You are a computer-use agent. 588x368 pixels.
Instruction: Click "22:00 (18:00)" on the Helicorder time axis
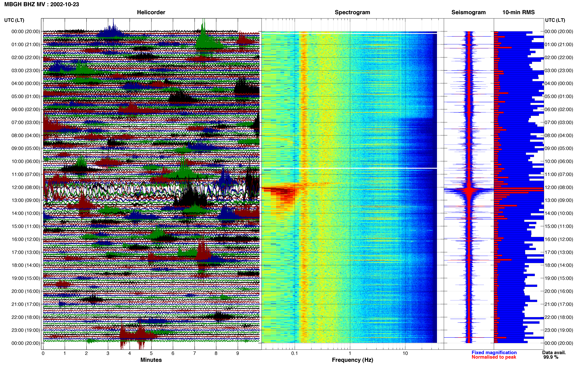tap(26, 317)
